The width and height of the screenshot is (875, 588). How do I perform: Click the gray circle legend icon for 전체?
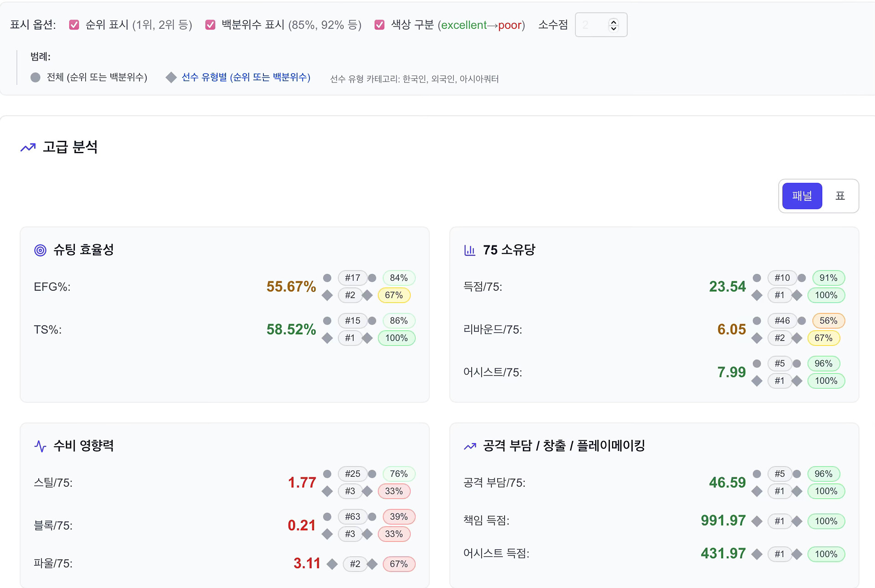[36, 77]
